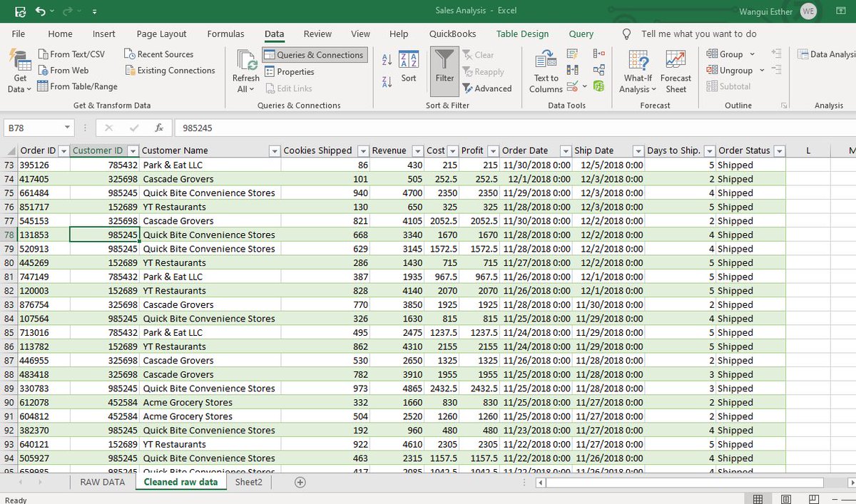This screenshot has width=856, height=504.
Task: Open the Revenue filter dropdown
Action: (x=417, y=151)
